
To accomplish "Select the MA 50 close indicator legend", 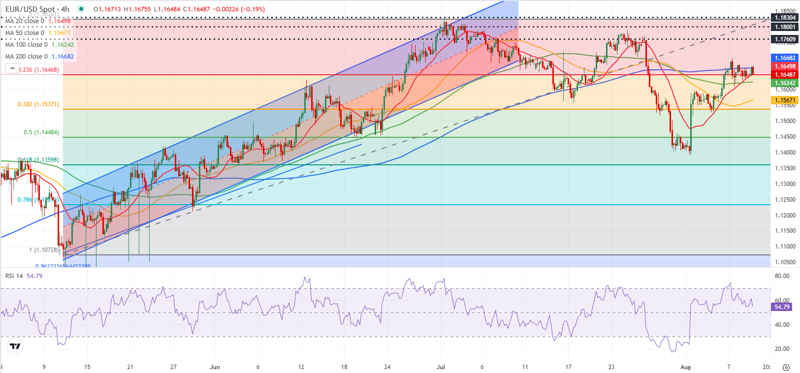I will point(37,33).
